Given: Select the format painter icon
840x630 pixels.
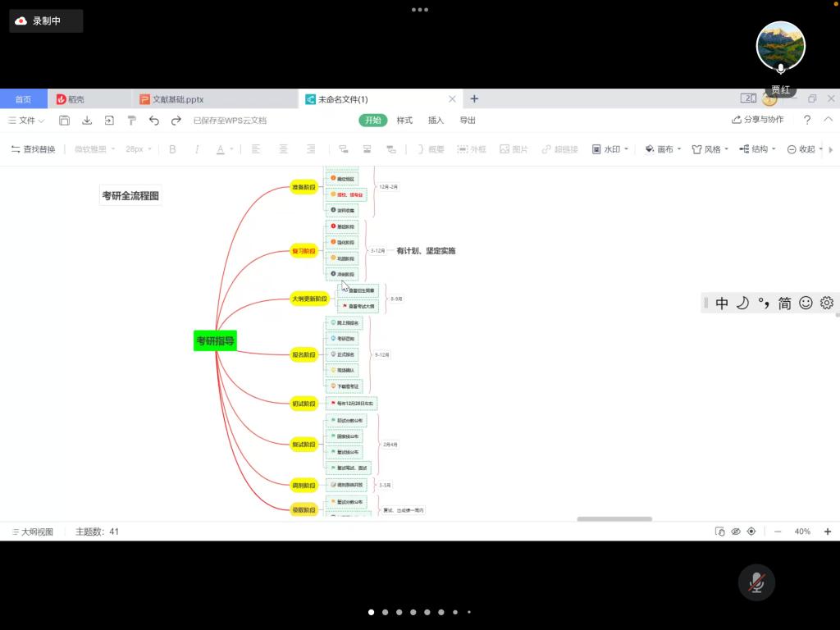Looking at the screenshot, I should [131, 121].
